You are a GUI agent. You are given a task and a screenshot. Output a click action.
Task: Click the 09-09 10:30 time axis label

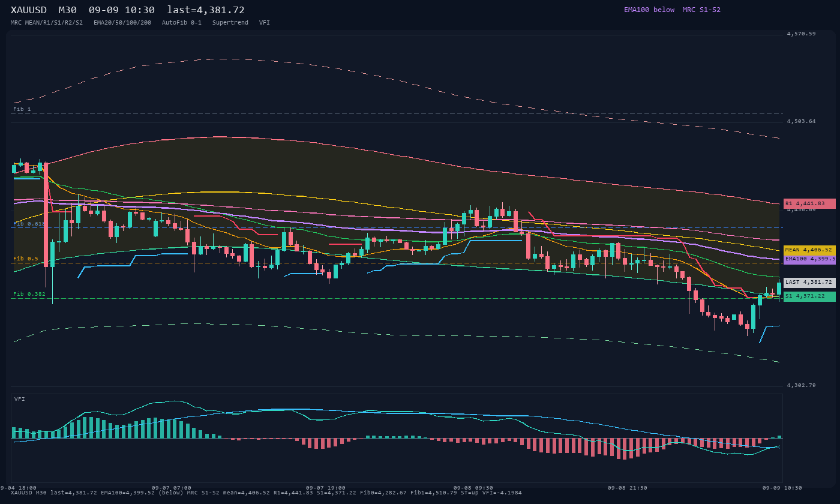[782, 488]
